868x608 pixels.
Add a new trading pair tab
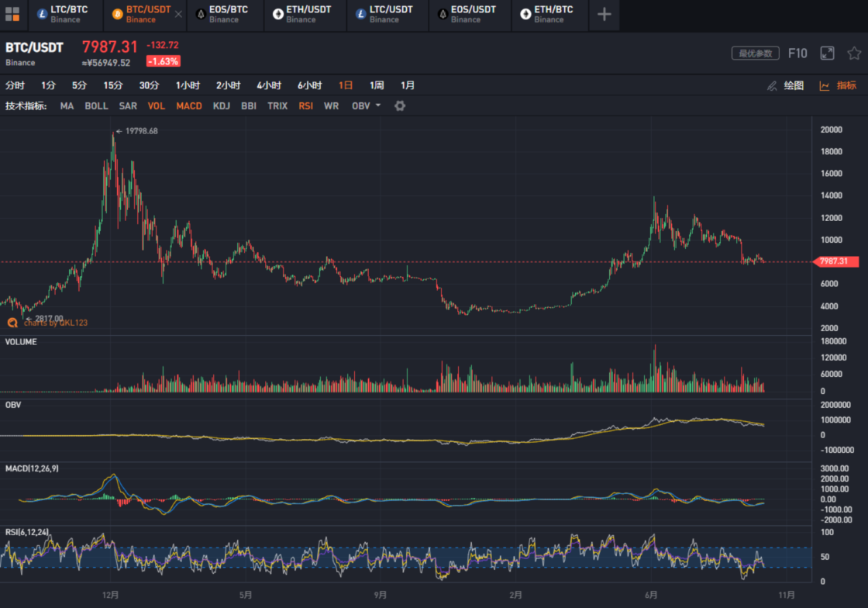(x=604, y=15)
